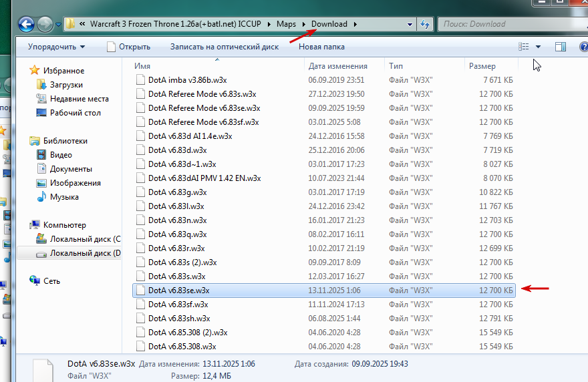Click the Forward navigation arrow button
Image resolution: width=588 pixels, height=382 pixels.
pos(45,24)
